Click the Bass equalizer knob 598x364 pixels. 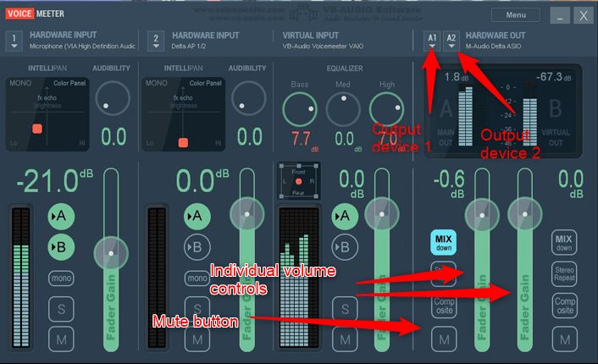pyautogui.click(x=300, y=109)
